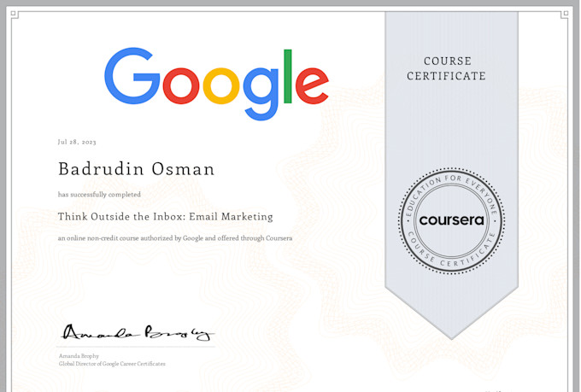This screenshot has width=581, height=392.
Task: Click Amanda Brophy's handwritten signature
Action: pos(137,332)
